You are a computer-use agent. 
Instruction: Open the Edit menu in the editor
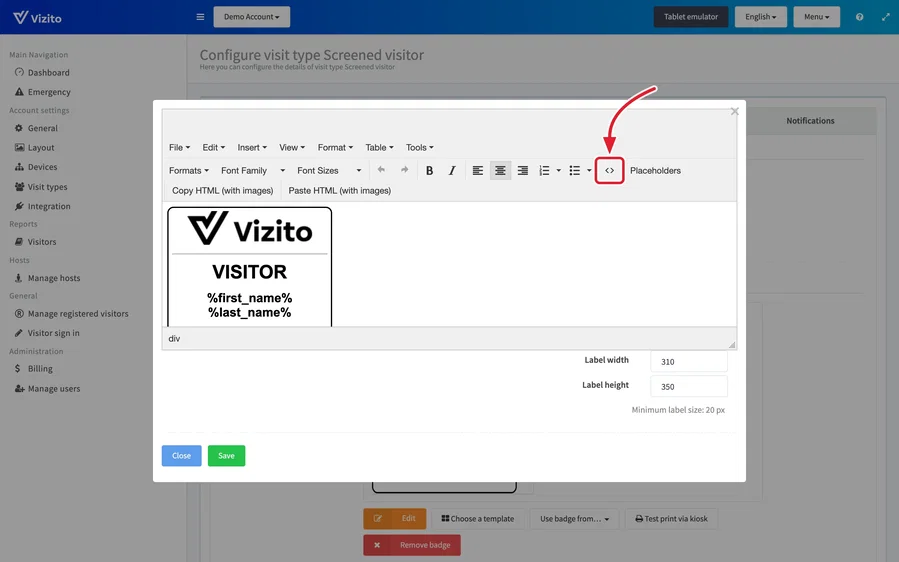213,147
